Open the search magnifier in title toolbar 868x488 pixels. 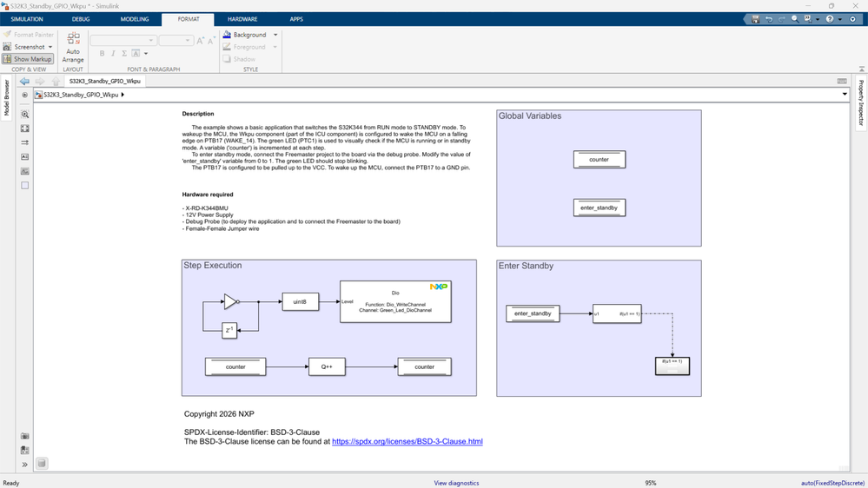[795, 19]
